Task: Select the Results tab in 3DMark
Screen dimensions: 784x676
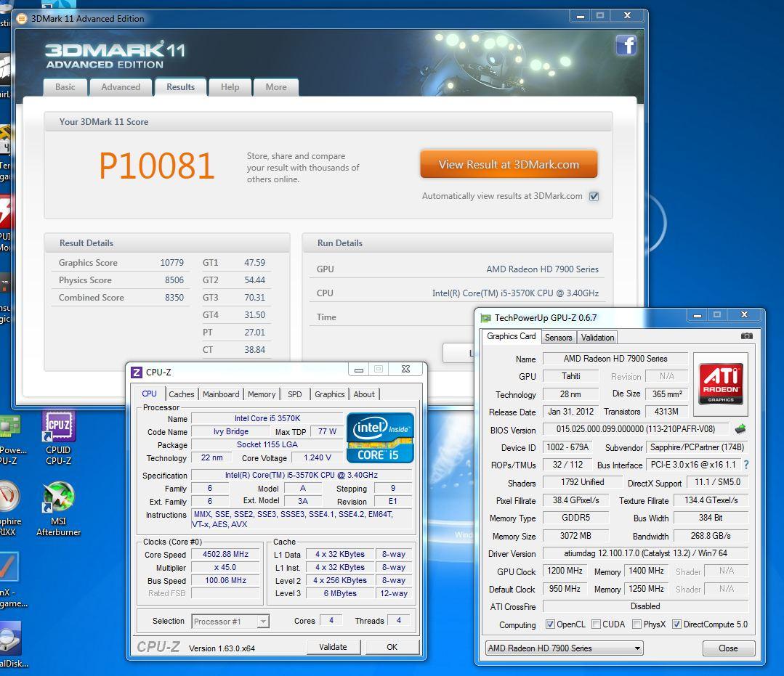Action: point(180,87)
